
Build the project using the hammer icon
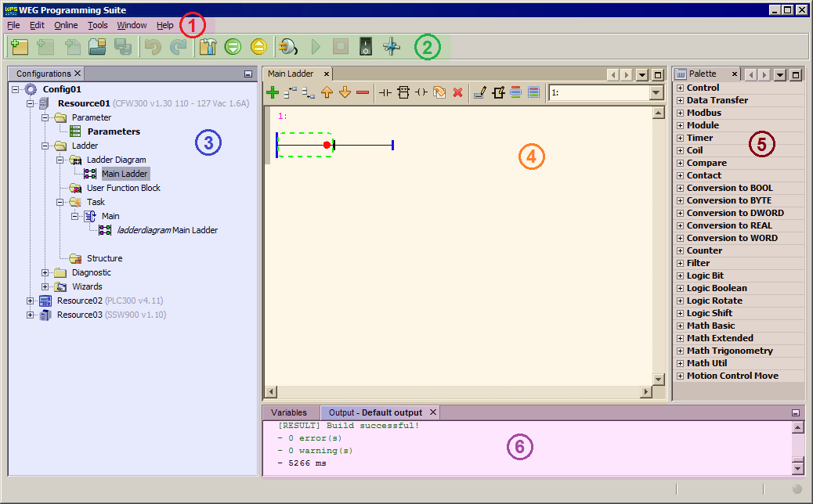pyautogui.click(x=208, y=46)
